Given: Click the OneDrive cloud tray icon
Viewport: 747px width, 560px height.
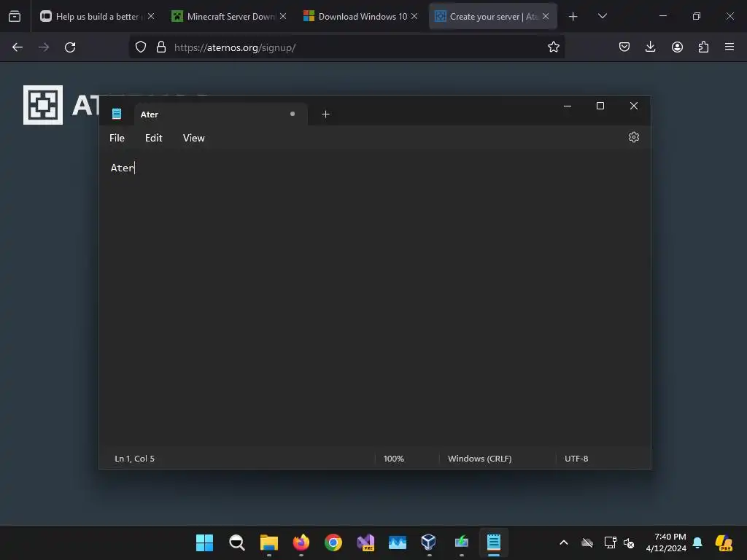Looking at the screenshot, I should click(587, 542).
